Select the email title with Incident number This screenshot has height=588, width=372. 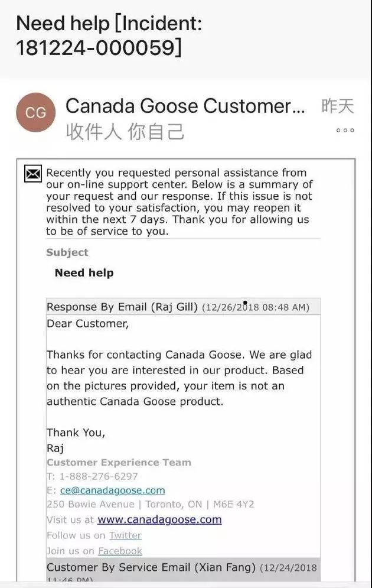pyautogui.click(x=109, y=35)
